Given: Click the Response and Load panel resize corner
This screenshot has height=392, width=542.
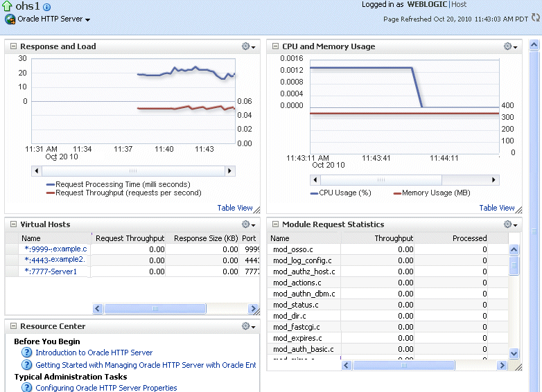Looking at the screenshot, I should pos(257,210).
